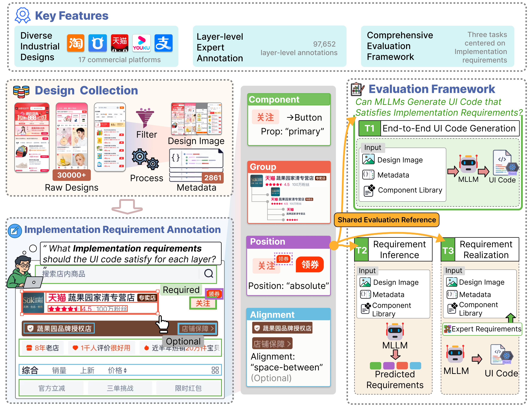The height and width of the screenshot is (412, 532).
Task: Click the grid view icon in the sort bar
Action: point(215,370)
